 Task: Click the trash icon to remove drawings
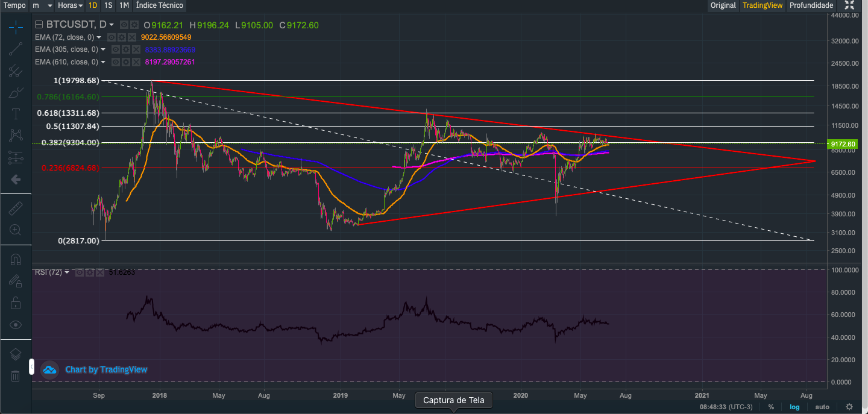point(16,376)
